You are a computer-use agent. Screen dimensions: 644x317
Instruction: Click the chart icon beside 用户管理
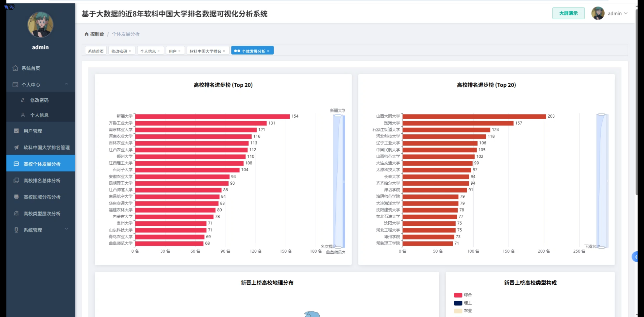pyautogui.click(x=16, y=131)
